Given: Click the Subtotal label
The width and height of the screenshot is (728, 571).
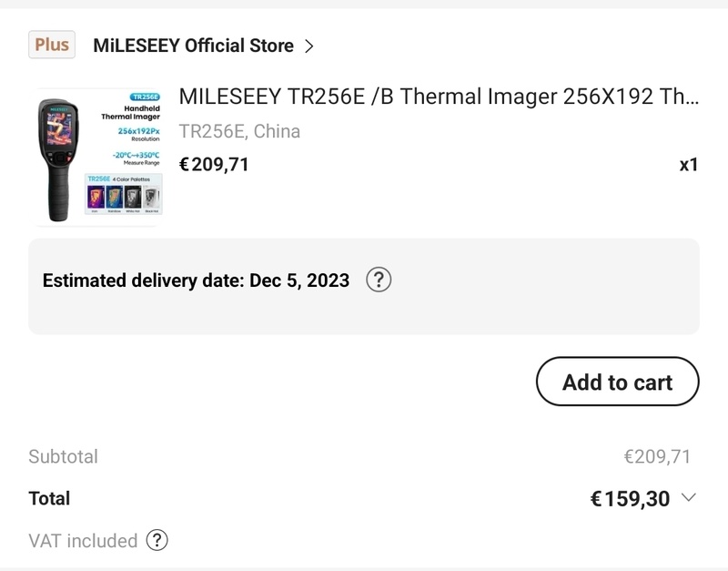Looking at the screenshot, I should tap(63, 456).
